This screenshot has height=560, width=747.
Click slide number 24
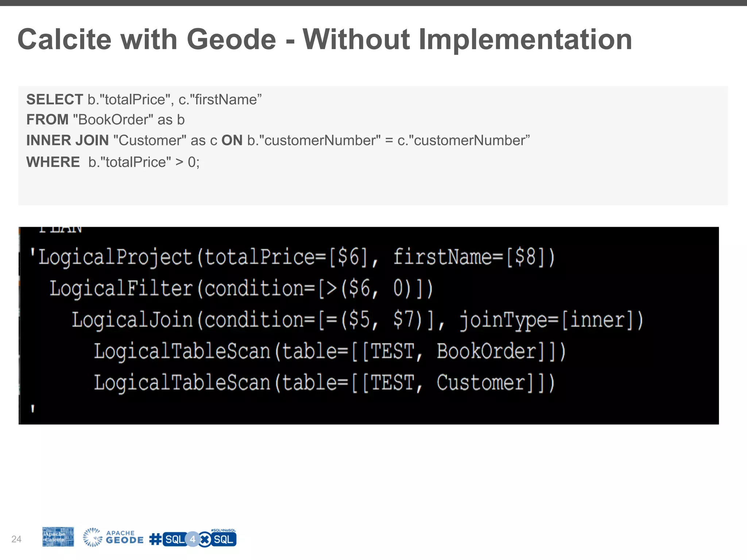click(16, 539)
